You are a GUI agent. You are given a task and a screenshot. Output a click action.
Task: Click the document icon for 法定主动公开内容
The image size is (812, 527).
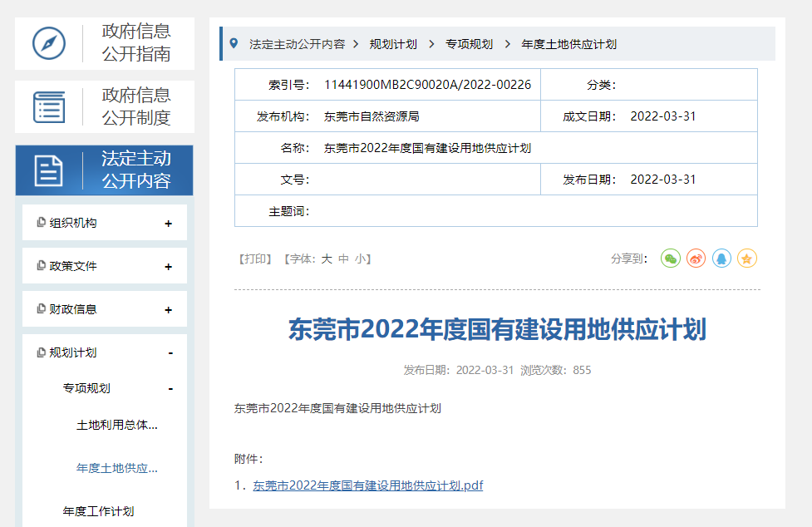48,170
